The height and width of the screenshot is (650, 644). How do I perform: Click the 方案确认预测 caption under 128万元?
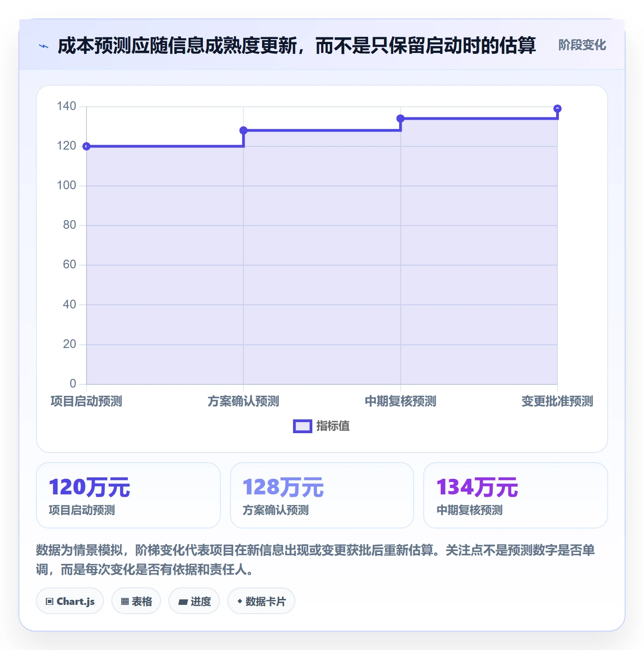[x=276, y=510]
